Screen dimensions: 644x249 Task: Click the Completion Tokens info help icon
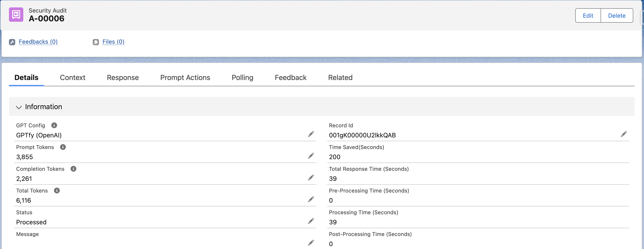(x=73, y=169)
